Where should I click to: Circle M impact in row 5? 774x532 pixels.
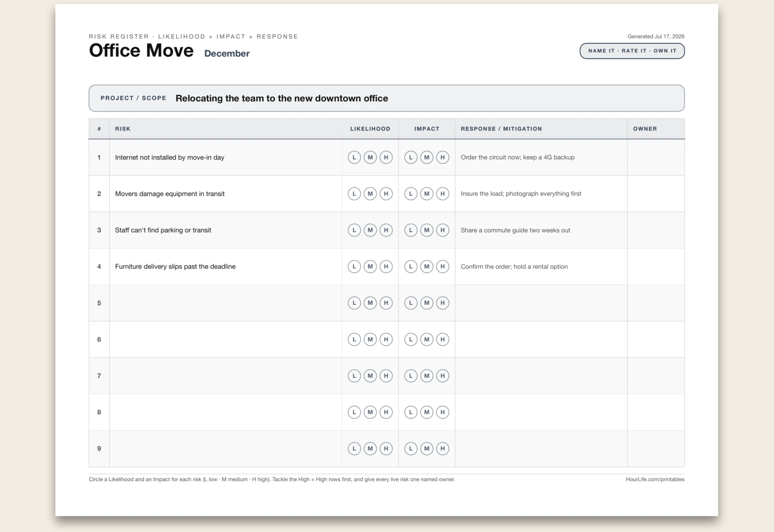point(427,303)
